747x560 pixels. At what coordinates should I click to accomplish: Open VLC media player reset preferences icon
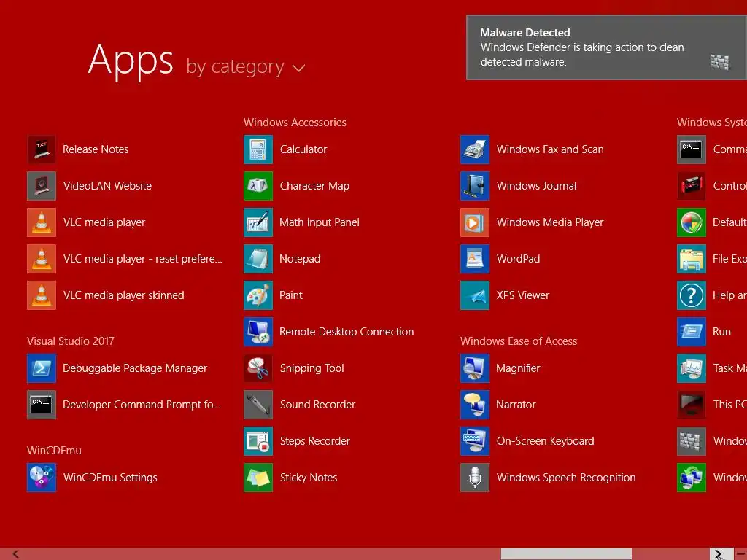tap(42, 259)
